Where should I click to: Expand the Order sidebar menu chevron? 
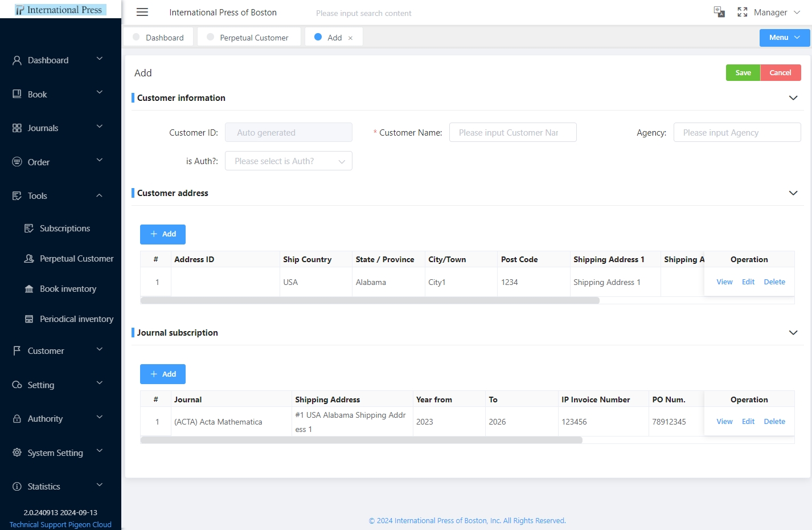click(100, 160)
